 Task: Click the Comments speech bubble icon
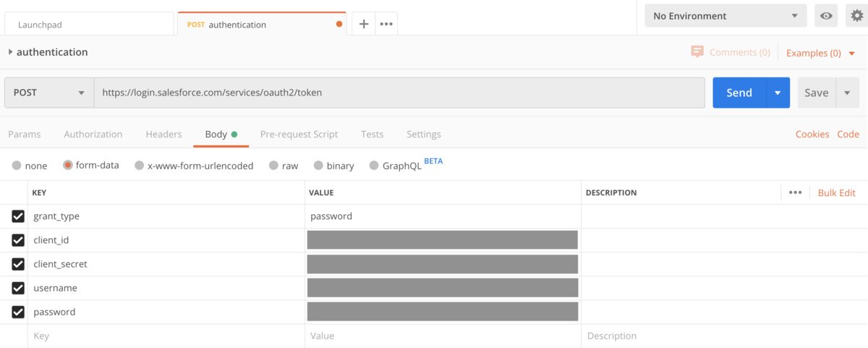point(697,52)
